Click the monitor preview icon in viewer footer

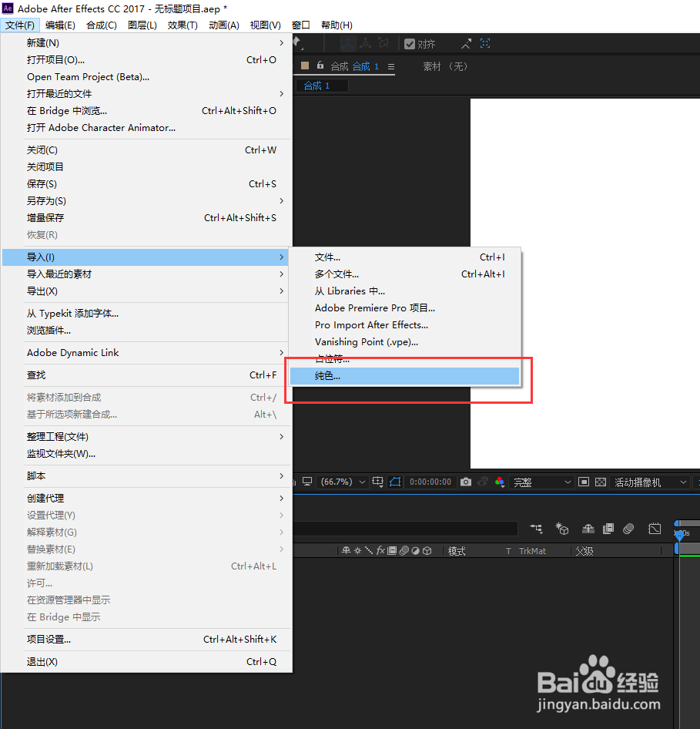pos(307,482)
